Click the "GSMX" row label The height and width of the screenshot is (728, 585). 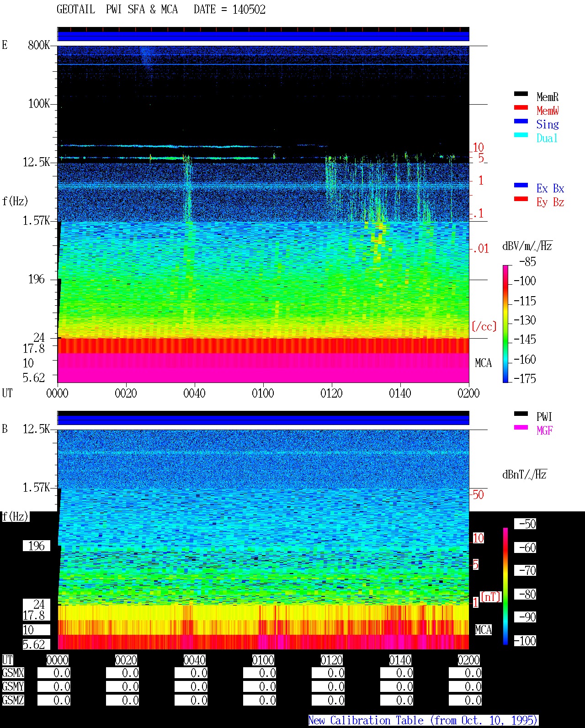click(x=13, y=673)
